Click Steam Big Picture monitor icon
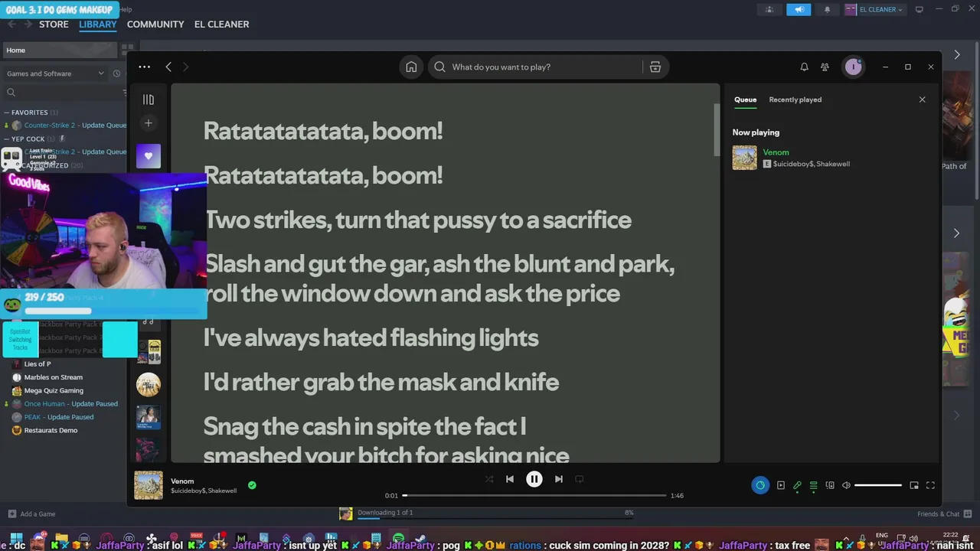The width and height of the screenshot is (980, 551). pyautogui.click(x=920, y=9)
